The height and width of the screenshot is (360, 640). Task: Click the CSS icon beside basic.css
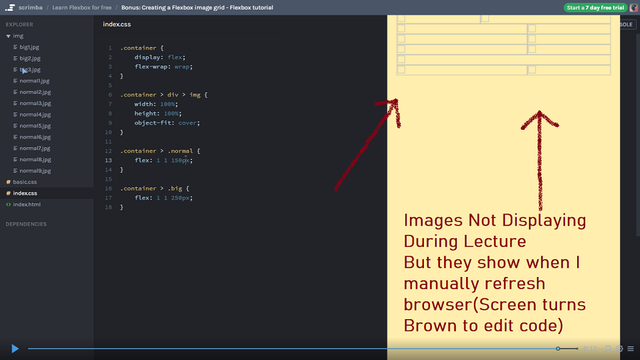click(8, 182)
